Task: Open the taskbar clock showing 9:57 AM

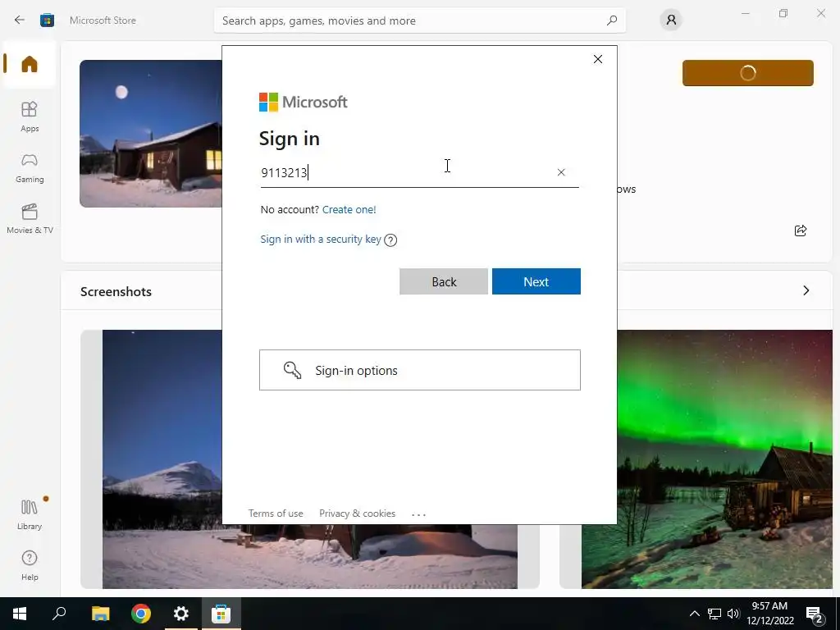Action: coord(769,614)
